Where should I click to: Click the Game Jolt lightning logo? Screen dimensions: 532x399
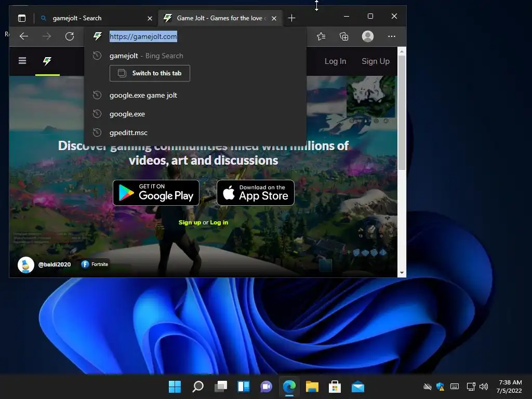47,61
